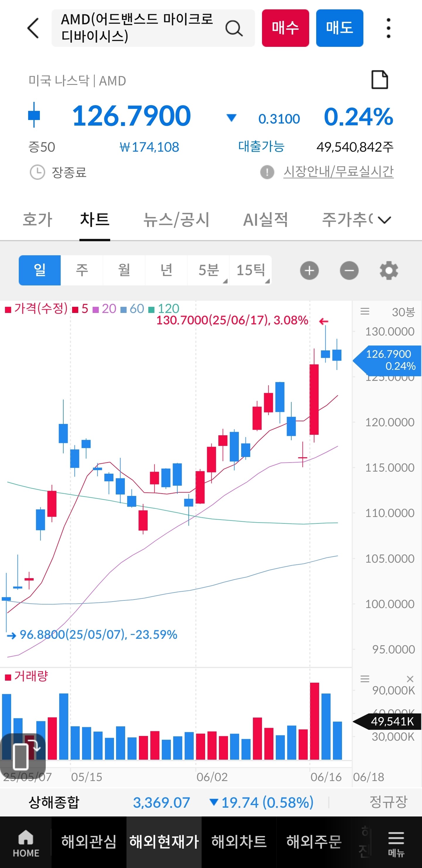
Task: Select the 주 weekly period
Action: pyautogui.click(x=82, y=270)
